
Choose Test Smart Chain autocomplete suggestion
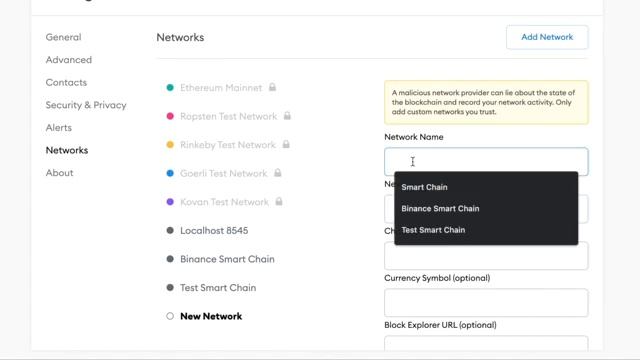pyautogui.click(x=486, y=230)
